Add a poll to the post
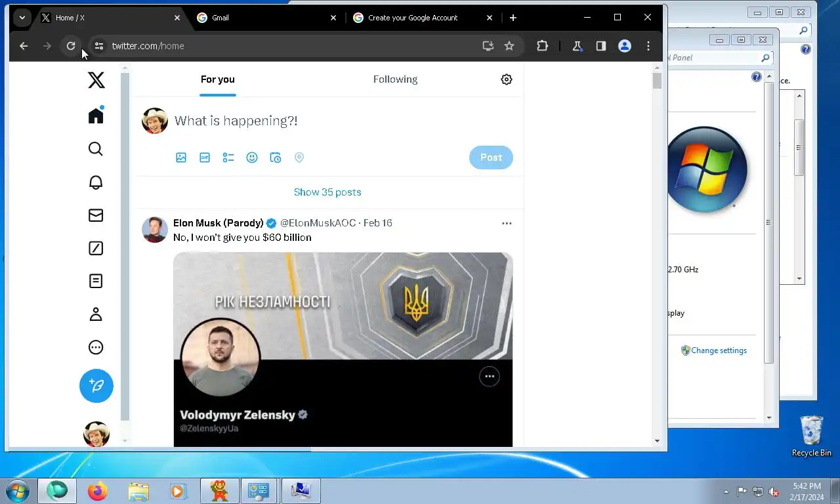The width and height of the screenshot is (840, 504). click(x=228, y=157)
